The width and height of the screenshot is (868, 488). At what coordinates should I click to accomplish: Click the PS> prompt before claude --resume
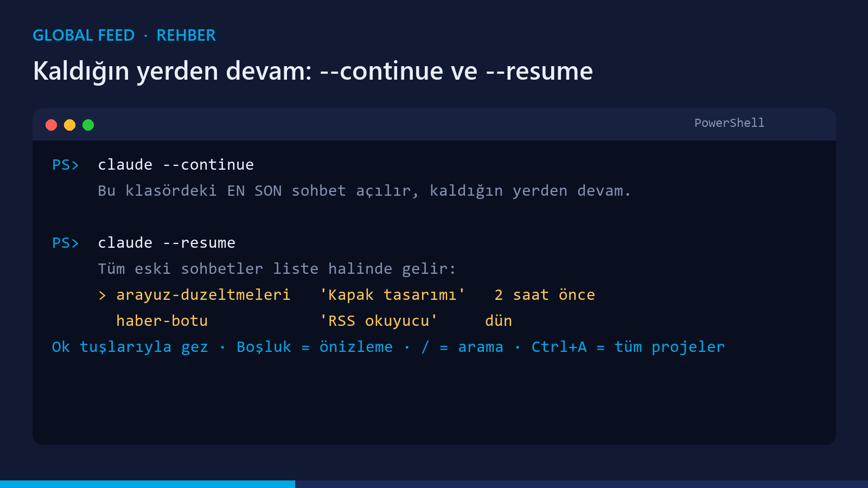click(x=66, y=243)
